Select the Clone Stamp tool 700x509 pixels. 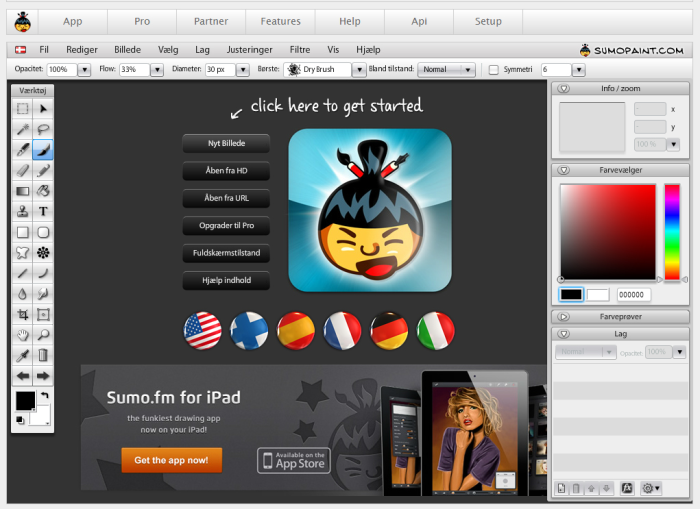click(x=22, y=212)
